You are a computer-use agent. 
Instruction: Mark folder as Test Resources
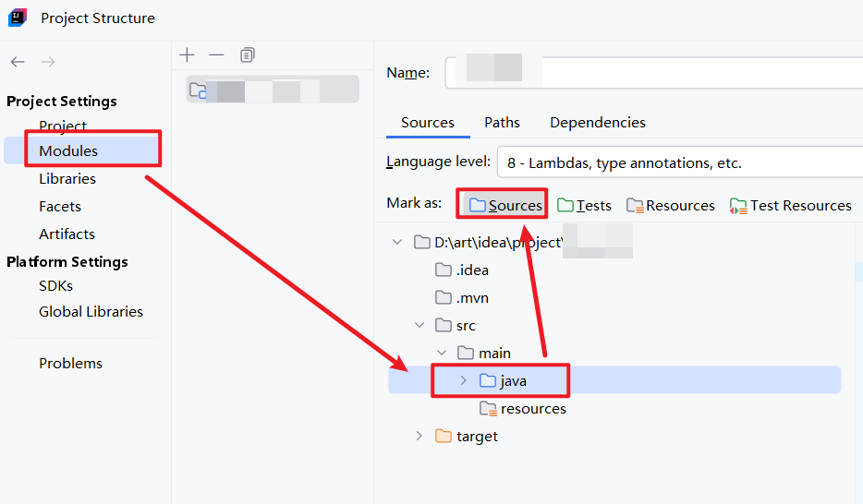click(790, 205)
